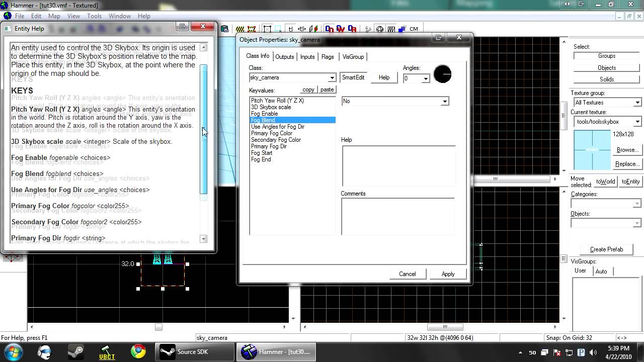Toggle scaling texture lock arrows icon
644x362 pixels.
pos(302,29)
